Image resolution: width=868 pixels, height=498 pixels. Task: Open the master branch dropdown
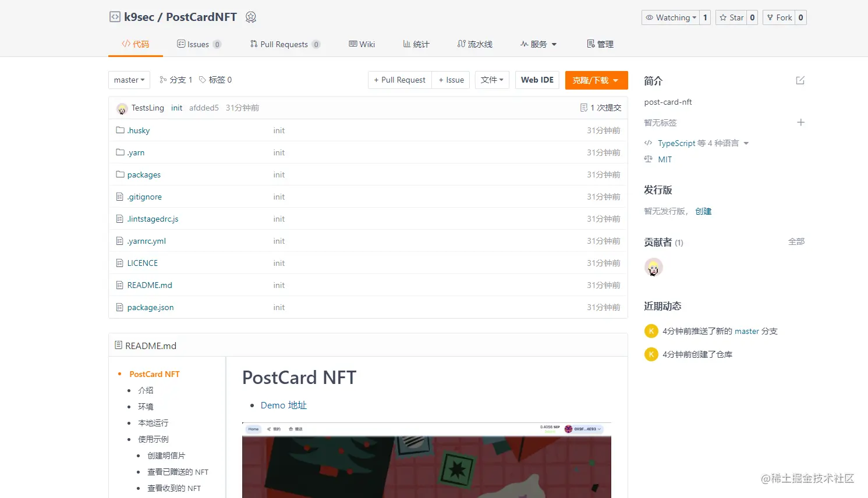pos(129,80)
